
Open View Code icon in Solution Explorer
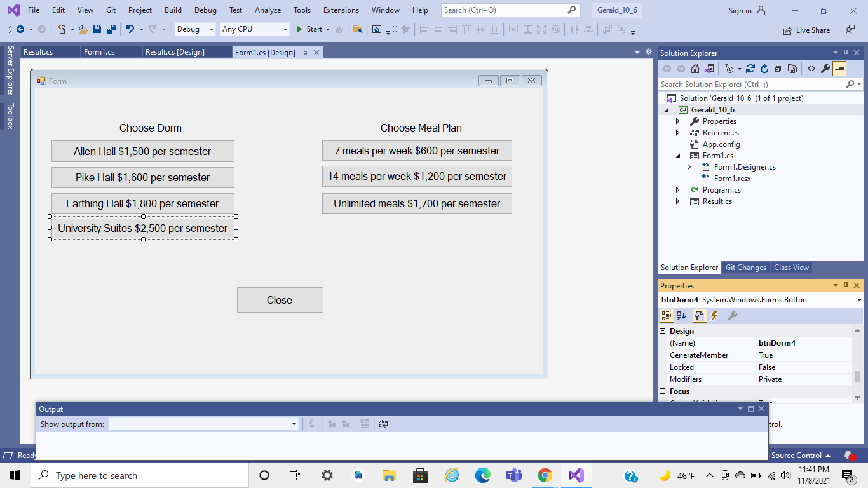pyautogui.click(x=811, y=69)
